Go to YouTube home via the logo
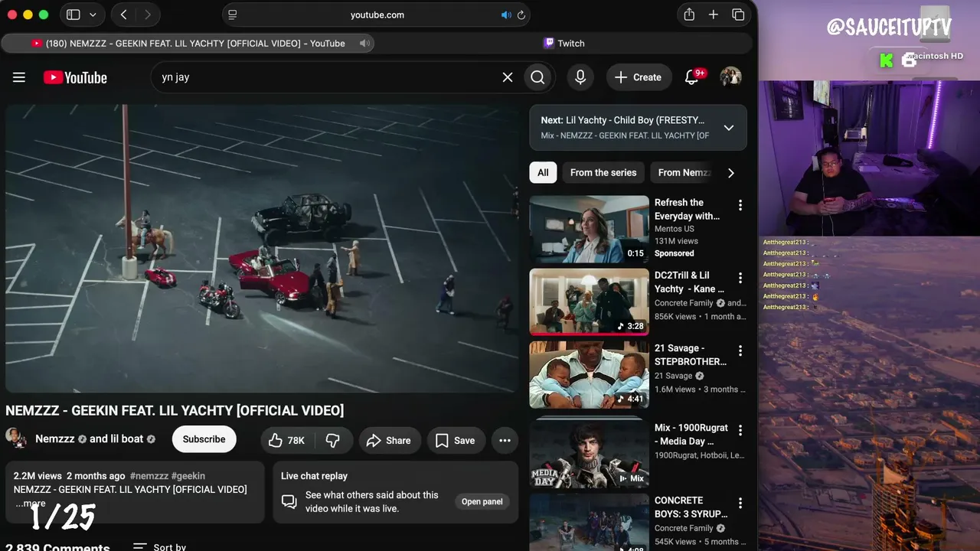Viewport: 980px width, 551px height. (x=75, y=77)
